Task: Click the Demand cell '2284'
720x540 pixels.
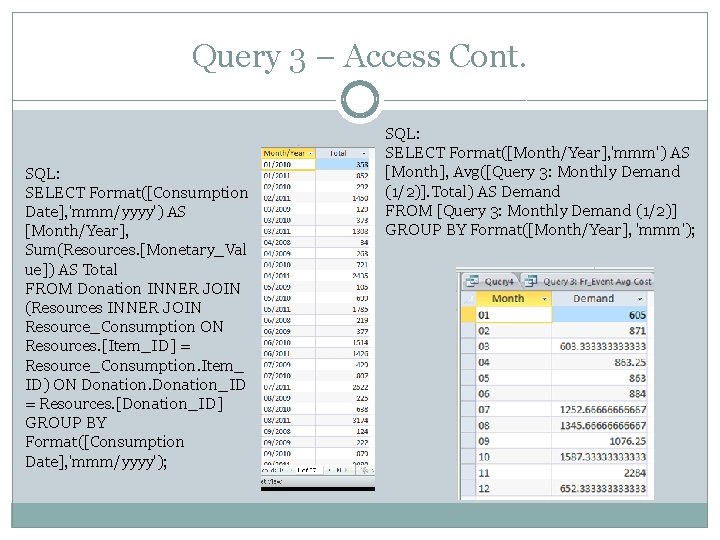Action: click(599, 472)
